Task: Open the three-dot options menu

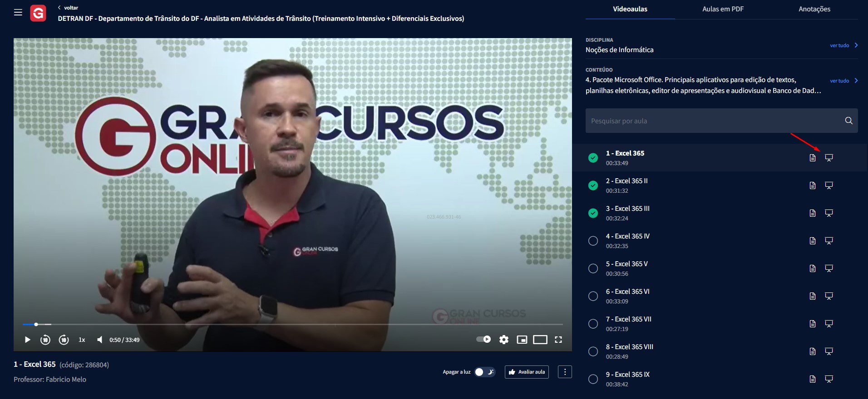Action: [565, 372]
